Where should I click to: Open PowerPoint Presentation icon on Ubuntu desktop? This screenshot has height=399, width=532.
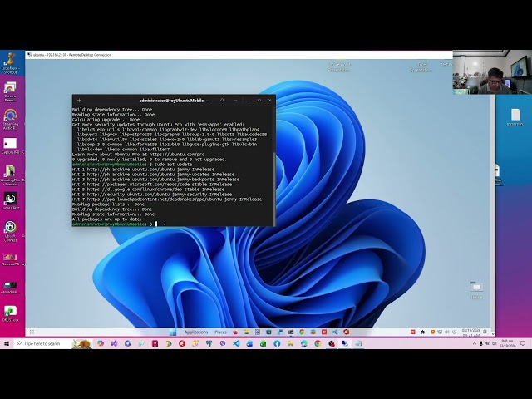(339, 66)
